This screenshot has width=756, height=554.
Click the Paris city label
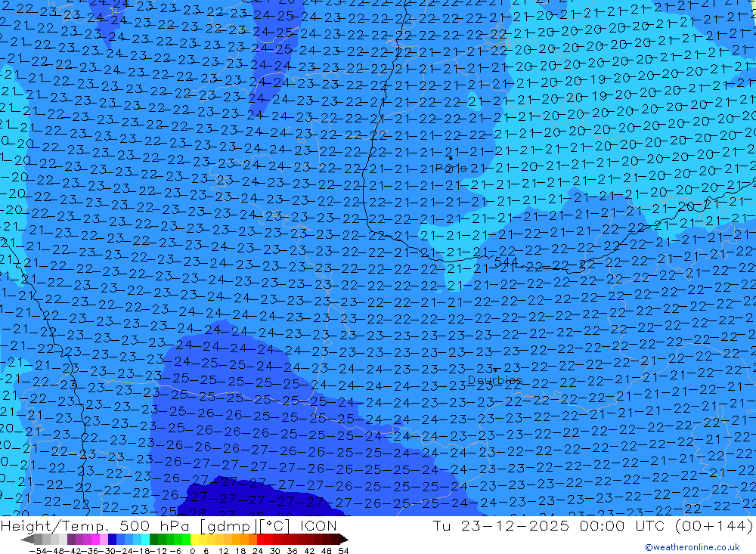(451, 168)
